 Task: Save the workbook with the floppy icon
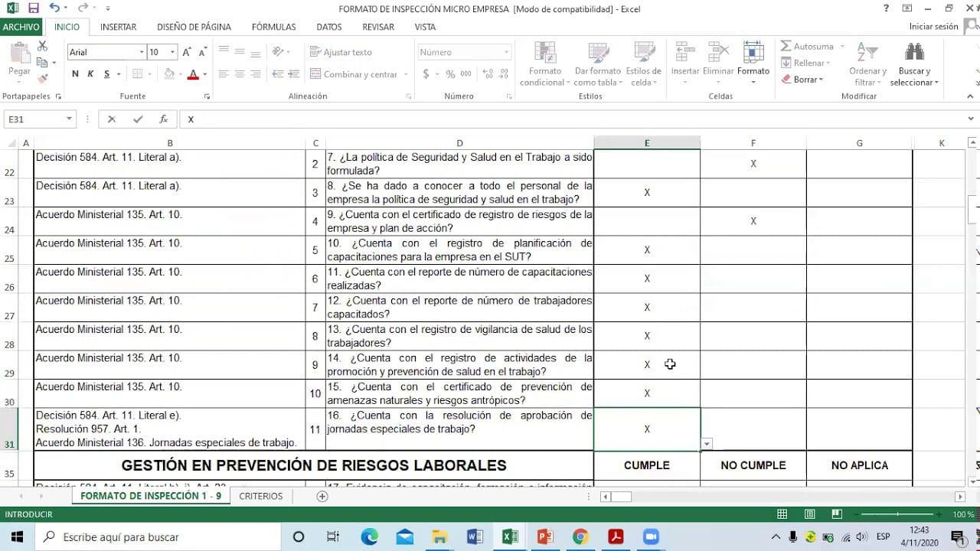tap(33, 8)
